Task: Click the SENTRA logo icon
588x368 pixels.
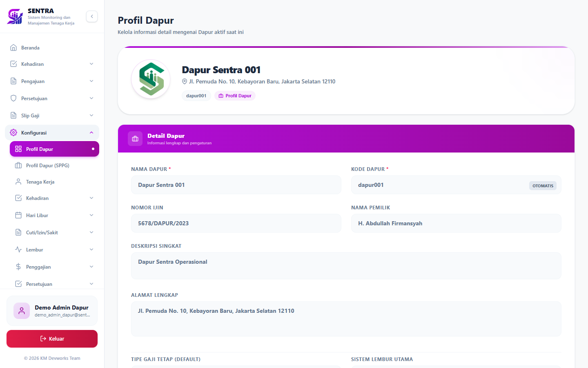Action: click(15, 16)
